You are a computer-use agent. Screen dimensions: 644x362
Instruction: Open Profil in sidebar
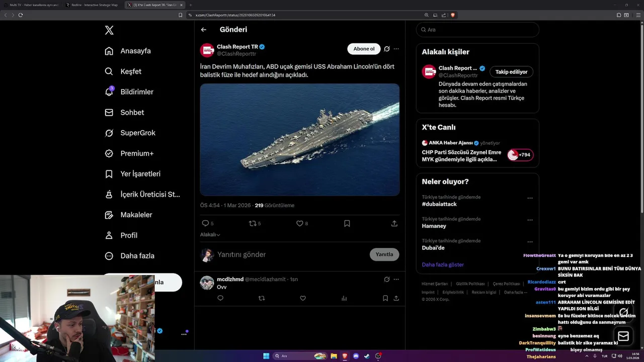[121, 235]
